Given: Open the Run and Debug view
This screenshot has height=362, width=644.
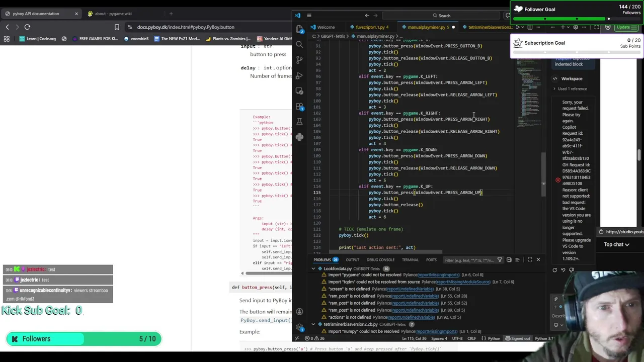Looking at the screenshot, I should point(299,75).
